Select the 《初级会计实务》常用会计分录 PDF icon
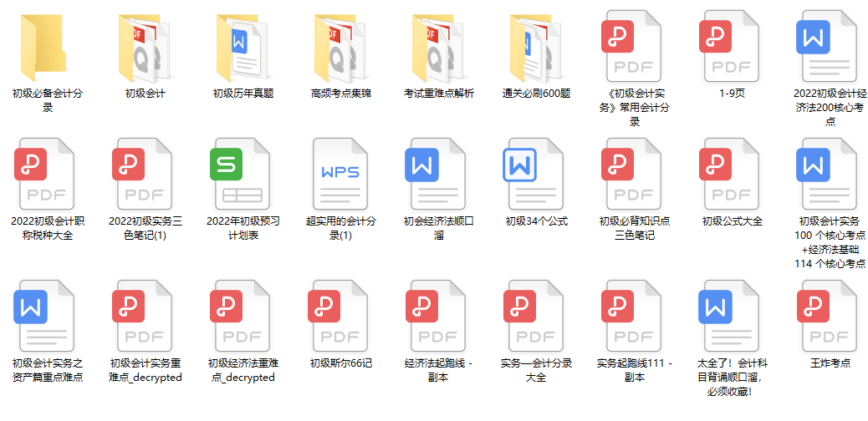 tap(631, 47)
